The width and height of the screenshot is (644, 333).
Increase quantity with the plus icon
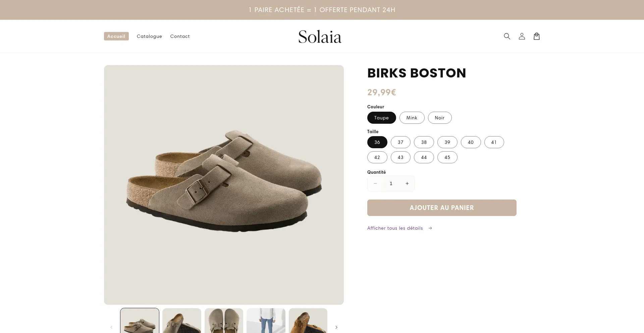(407, 183)
